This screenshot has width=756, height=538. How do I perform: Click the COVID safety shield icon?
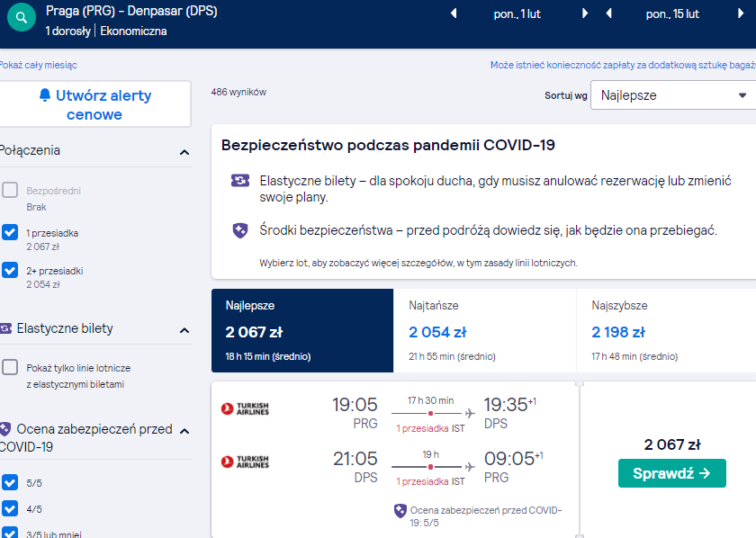pos(240,230)
